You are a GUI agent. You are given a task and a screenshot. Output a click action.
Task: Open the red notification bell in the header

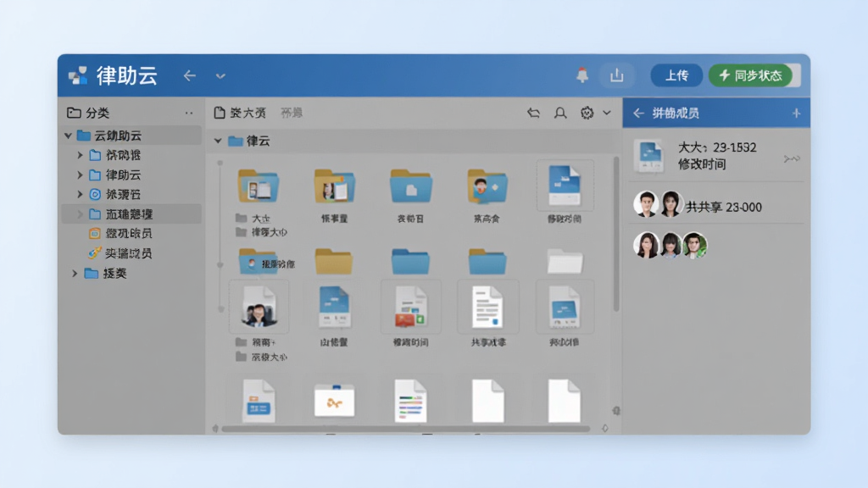click(x=581, y=75)
